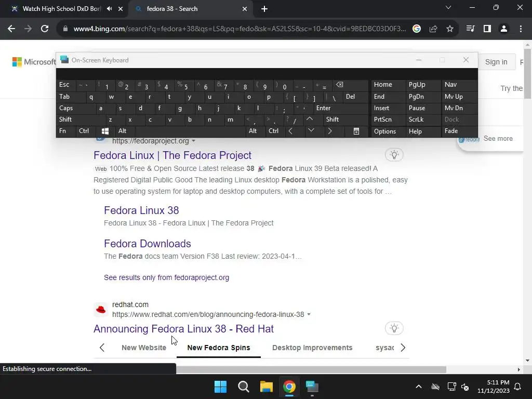Tap the spacebar on On-Screen Keyboard
This screenshot has height=399, width=532.
pyautogui.click(x=190, y=131)
